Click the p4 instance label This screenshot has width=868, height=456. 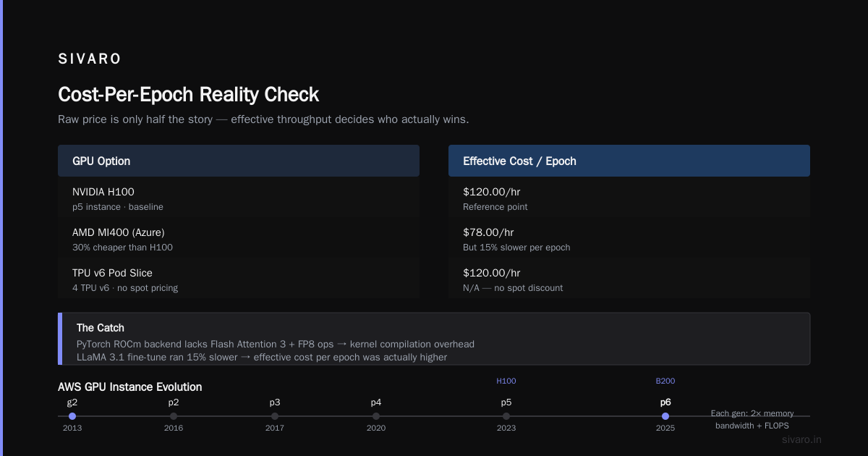coord(376,402)
